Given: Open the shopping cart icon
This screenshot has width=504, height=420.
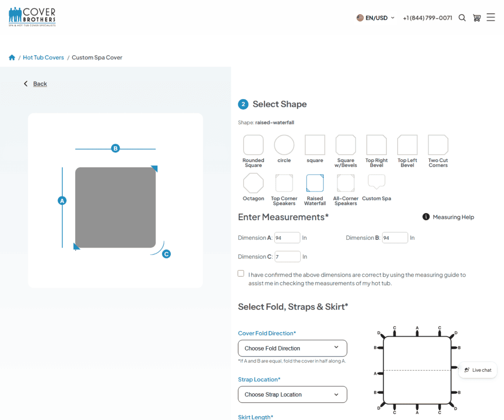Looking at the screenshot, I should (476, 18).
